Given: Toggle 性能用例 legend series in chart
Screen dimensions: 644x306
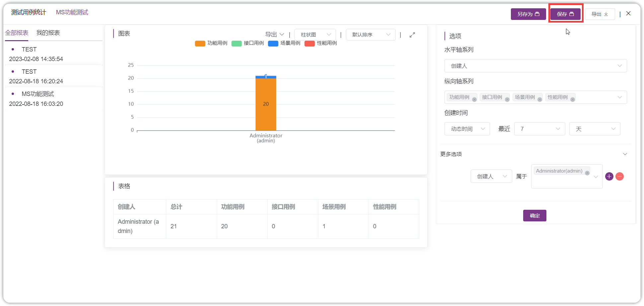Looking at the screenshot, I should (x=321, y=43).
